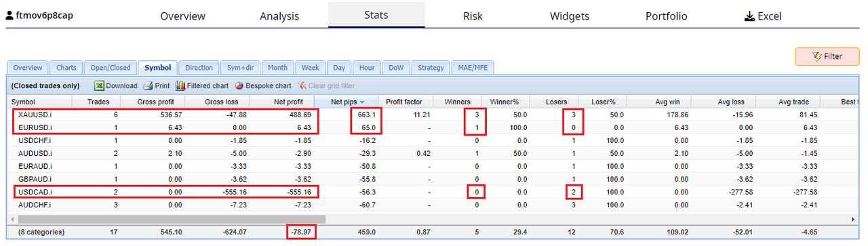This screenshot has height=246, width=868.
Task: Click the Clear grid filter icon
Action: pyautogui.click(x=302, y=86)
